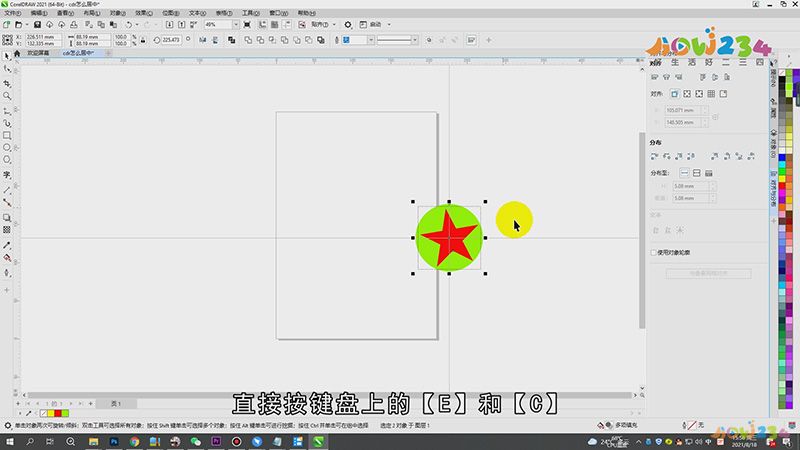Click the Distribute left icon in the docker

[655, 156]
